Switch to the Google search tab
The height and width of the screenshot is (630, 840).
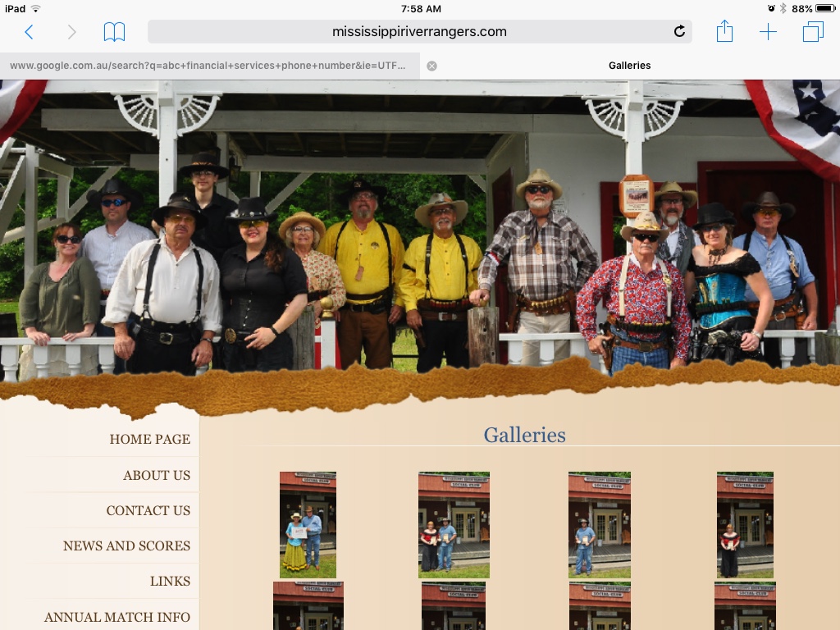208,66
